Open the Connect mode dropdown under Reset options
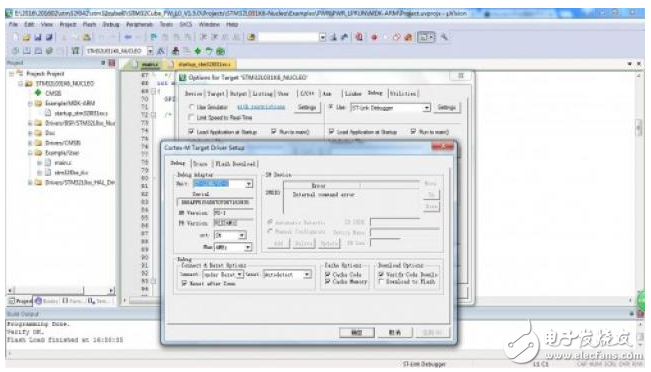The image size is (651, 372). click(223, 274)
